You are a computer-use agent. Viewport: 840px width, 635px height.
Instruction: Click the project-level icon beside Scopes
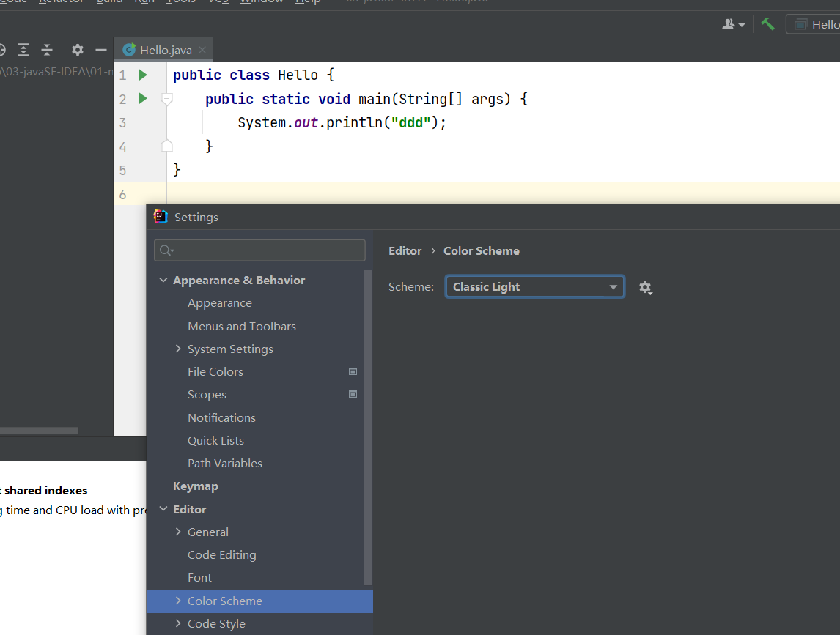click(353, 395)
